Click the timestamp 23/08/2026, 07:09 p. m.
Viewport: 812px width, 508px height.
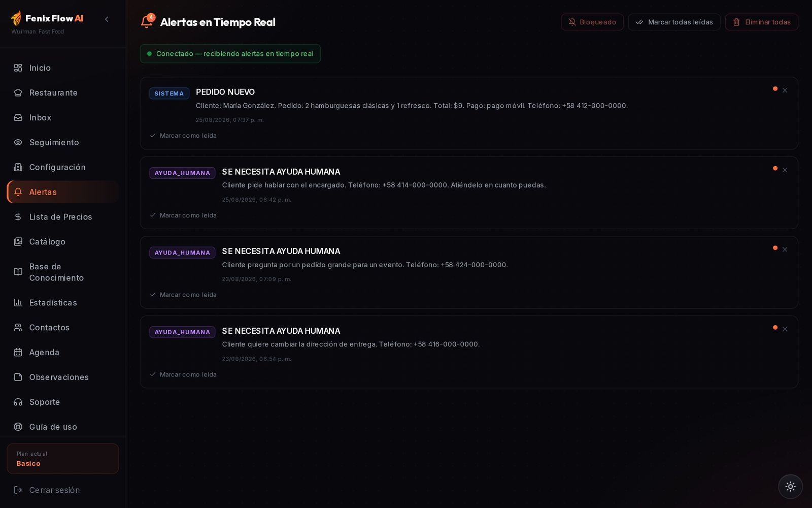(x=256, y=279)
